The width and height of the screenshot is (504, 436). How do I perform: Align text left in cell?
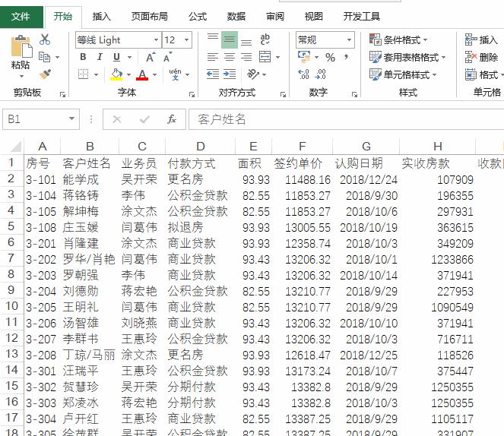pyautogui.click(x=212, y=57)
